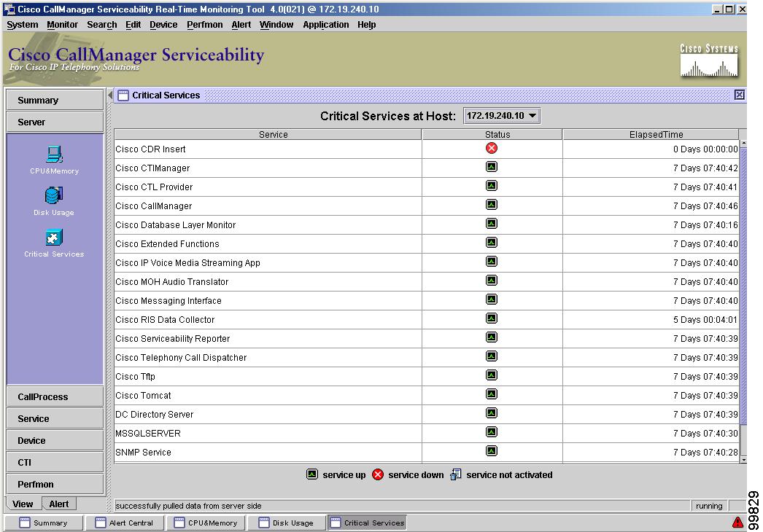
Task: Open the Alert menu
Action: (x=241, y=24)
